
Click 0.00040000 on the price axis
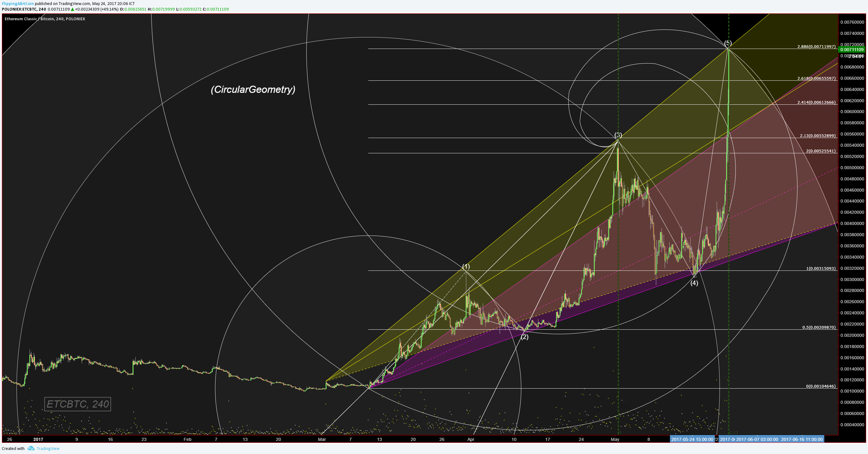click(x=852, y=425)
